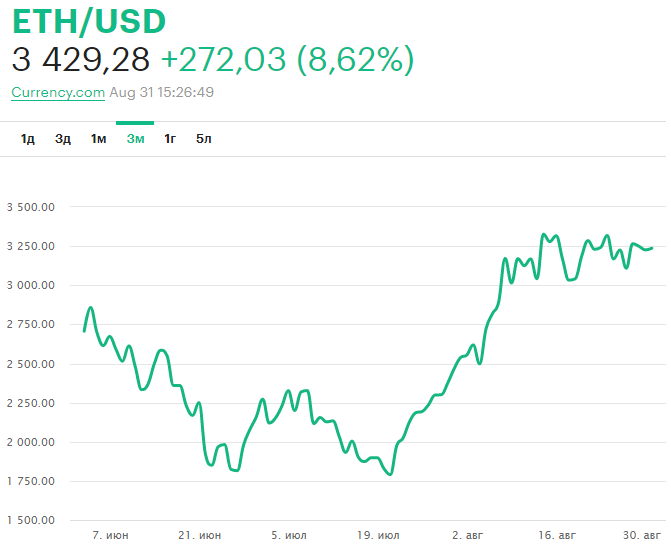
Task: Click the 3 000.00 price axis label
Action: (x=29, y=286)
